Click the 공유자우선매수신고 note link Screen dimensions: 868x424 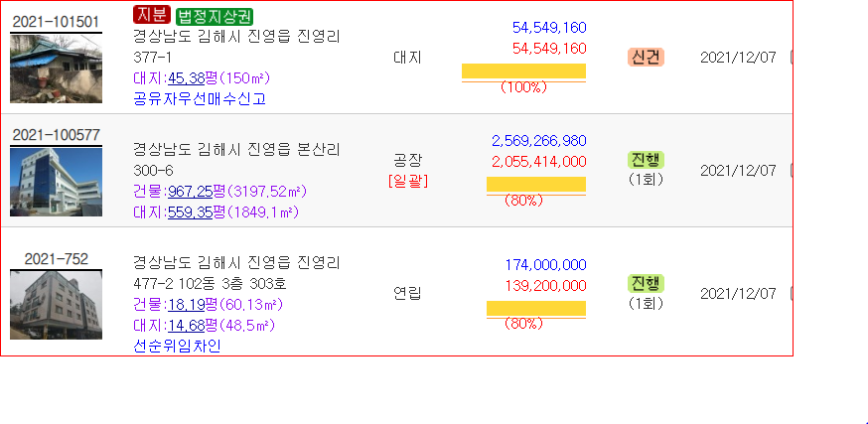point(200,99)
